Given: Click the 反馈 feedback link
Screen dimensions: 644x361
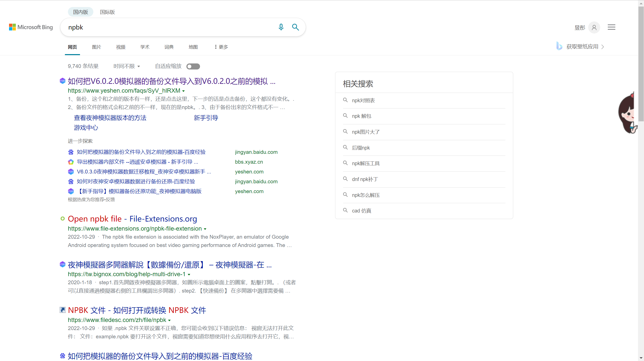Looking at the screenshot, I should (x=110, y=200).
